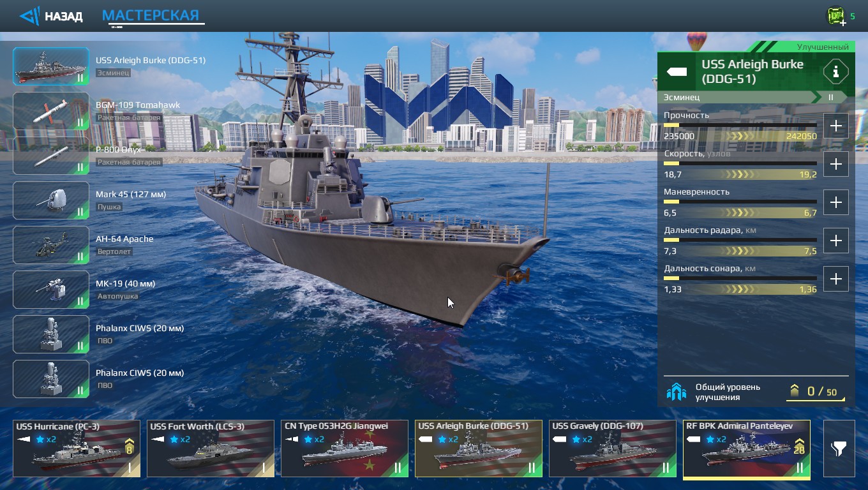
Task: Click the Пушка tag under Mark 45
Action: [109, 207]
